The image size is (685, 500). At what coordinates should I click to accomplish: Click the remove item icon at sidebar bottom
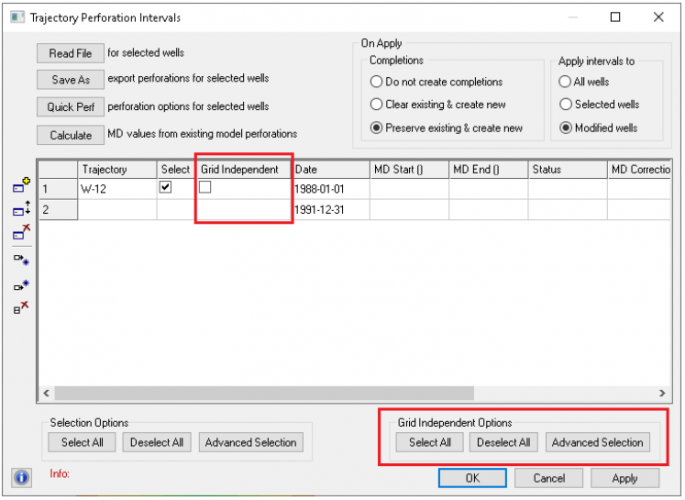[19, 309]
